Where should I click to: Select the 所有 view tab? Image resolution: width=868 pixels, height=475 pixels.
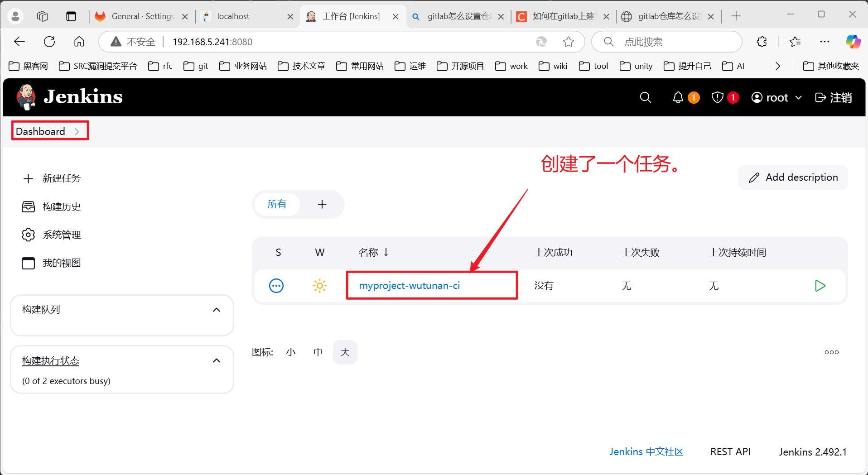[277, 204]
